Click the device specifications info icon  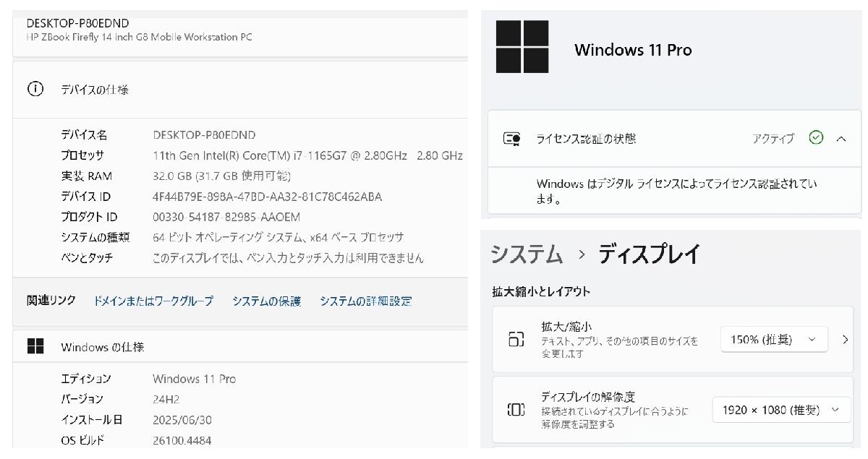click(35, 90)
